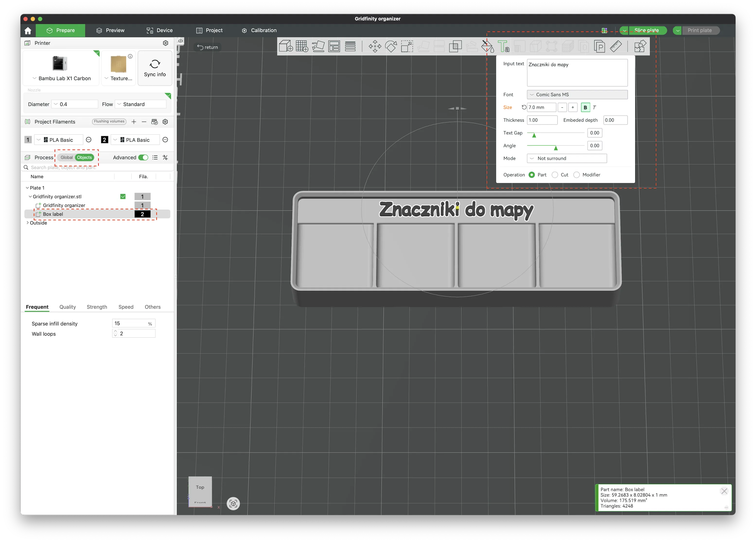This screenshot has width=756, height=542.
Task: Click the Add object cube icon
Action: pos(286,46)
